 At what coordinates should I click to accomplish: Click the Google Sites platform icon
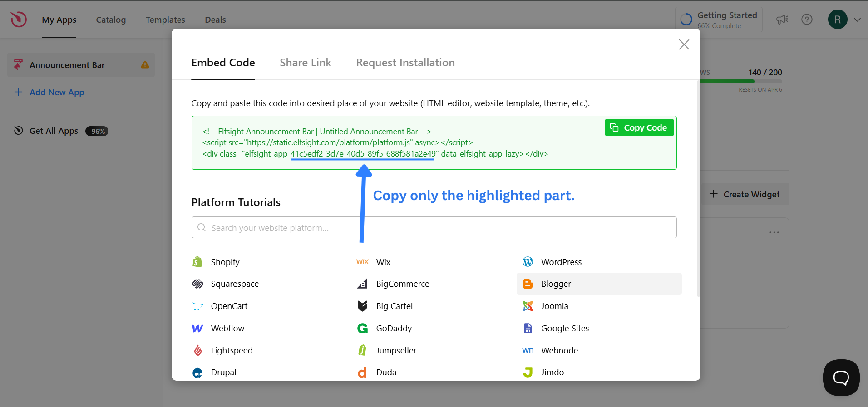[x=528, y=328]
